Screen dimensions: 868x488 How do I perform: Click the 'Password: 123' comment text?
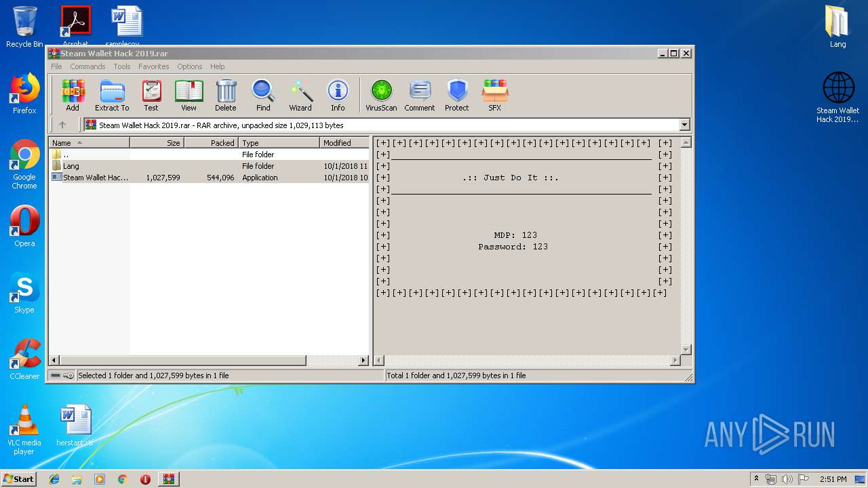[x=513, y=247]
